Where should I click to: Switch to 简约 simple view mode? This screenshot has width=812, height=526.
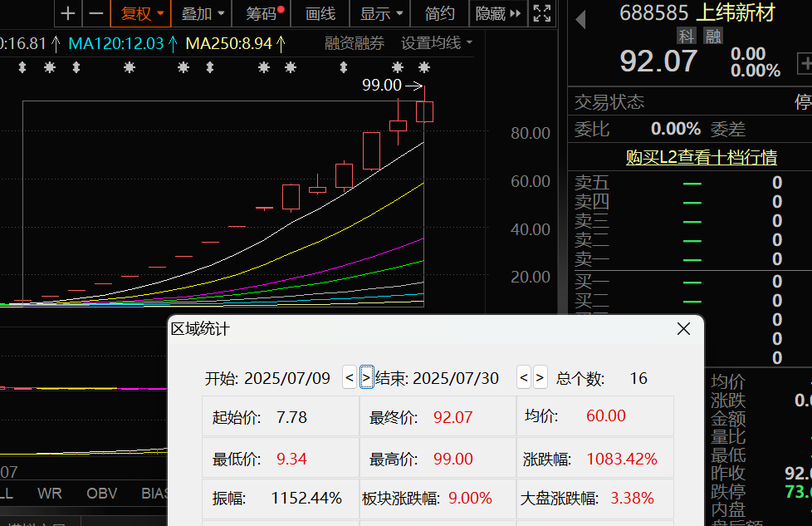[x=439, y=13]
